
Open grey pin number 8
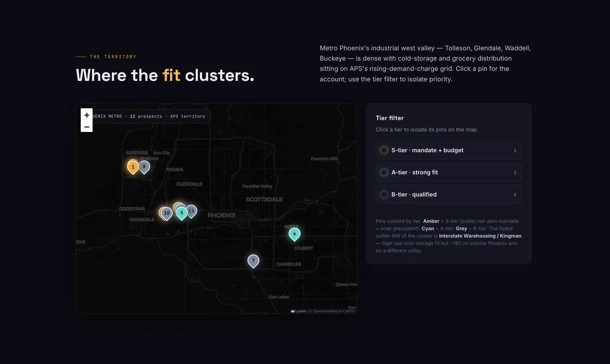pos(144,167)
